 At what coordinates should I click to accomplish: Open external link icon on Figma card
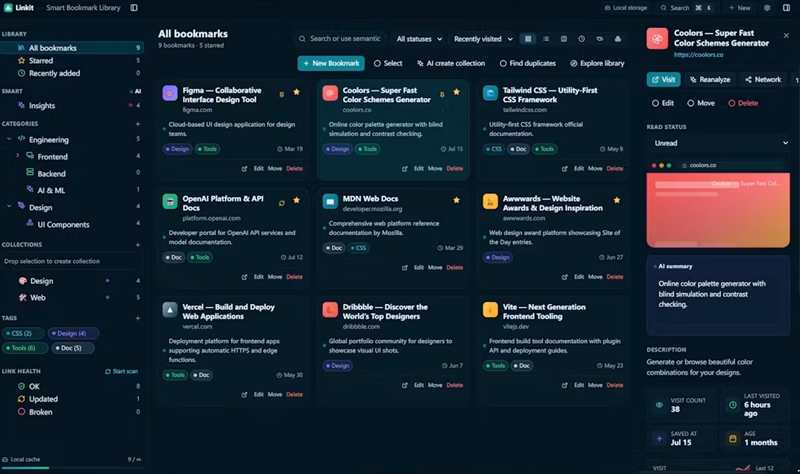pos(244,168)
